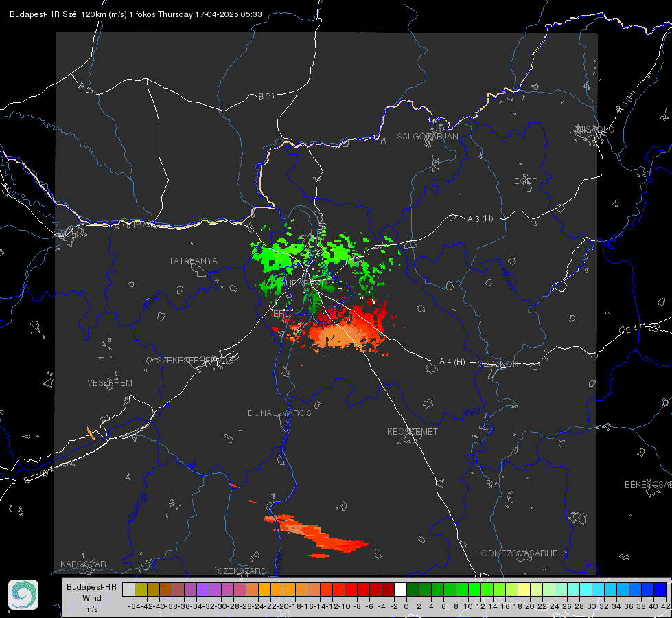This screenshot has width=672, height=618.
Task: Click the VESZPRÉM city label
Action: [110, 382]
